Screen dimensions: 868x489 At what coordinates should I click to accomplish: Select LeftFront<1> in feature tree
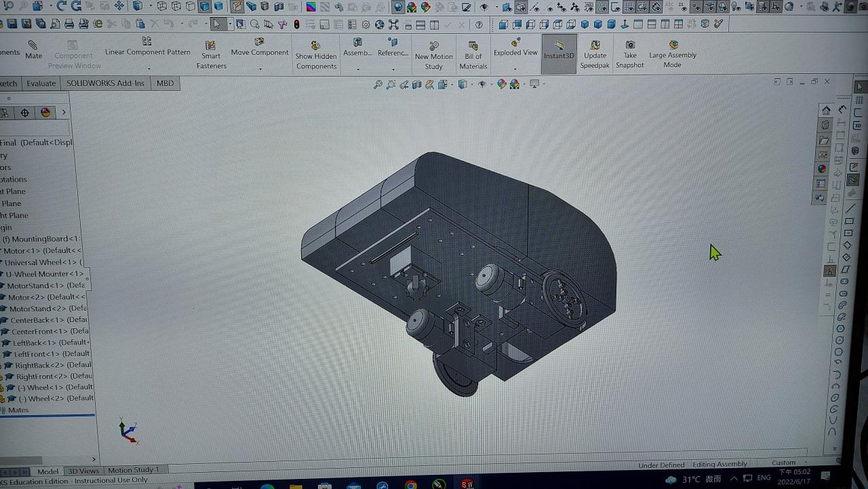click(52, 353)
